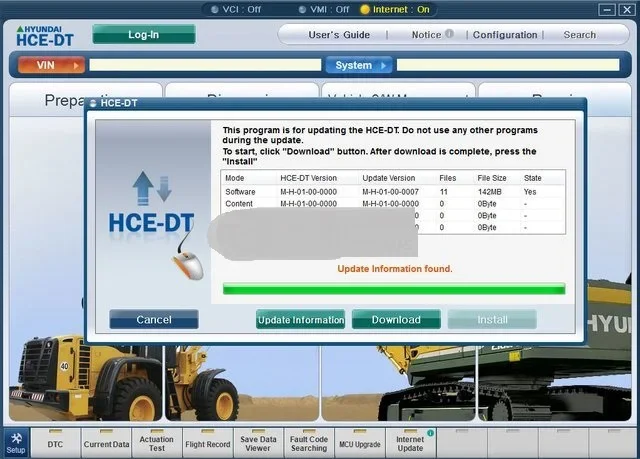Open the User's Guide menu
The width and height of the screenshot is (640, 459).
tap(339, 35)
